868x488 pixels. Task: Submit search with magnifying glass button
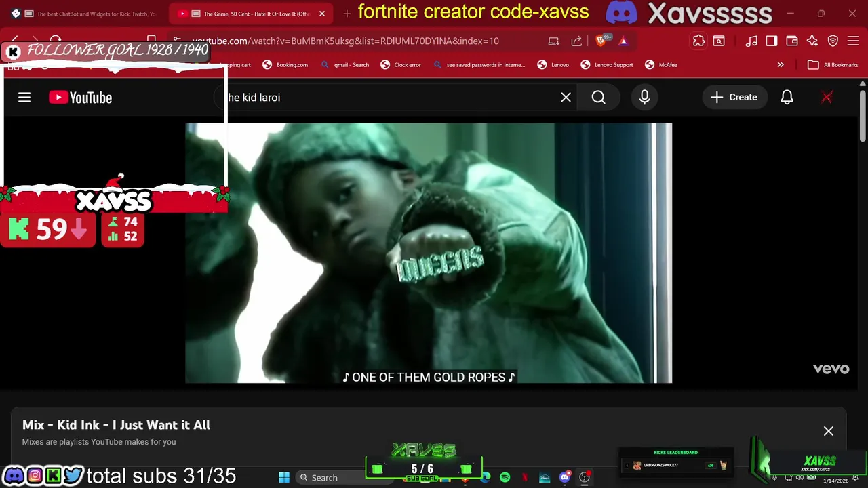point(598,98)
